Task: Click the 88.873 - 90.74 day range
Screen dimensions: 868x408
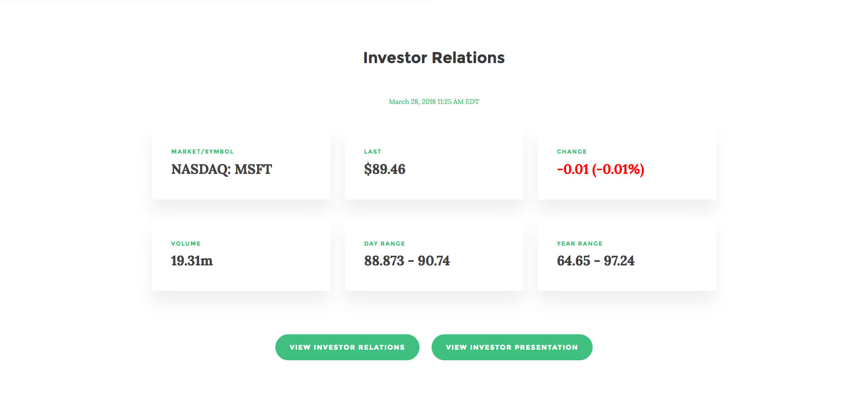Action: (x=407, y=261)
